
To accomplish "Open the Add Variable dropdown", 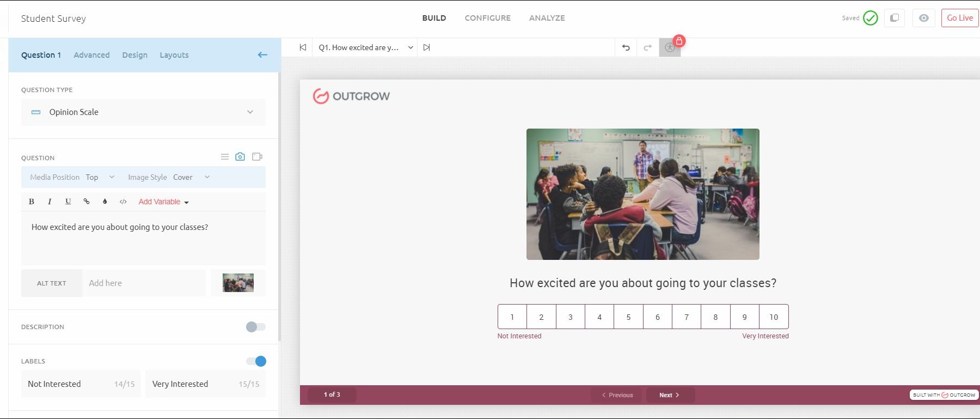I will click(x=163, y=202).
